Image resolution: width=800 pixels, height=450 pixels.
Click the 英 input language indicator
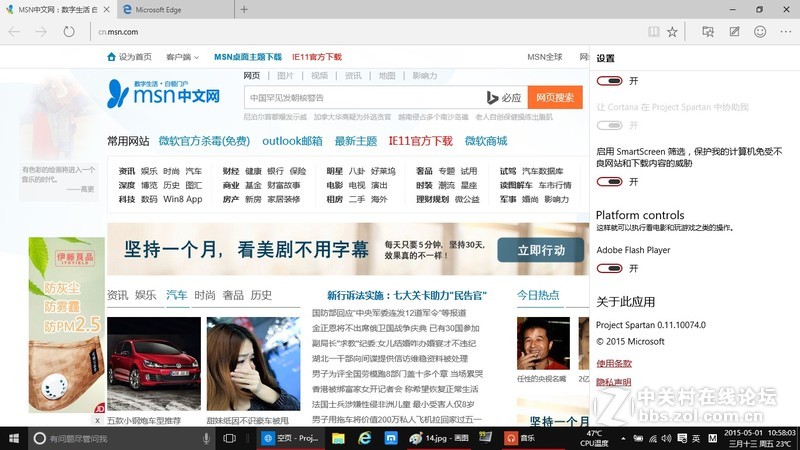696,438
